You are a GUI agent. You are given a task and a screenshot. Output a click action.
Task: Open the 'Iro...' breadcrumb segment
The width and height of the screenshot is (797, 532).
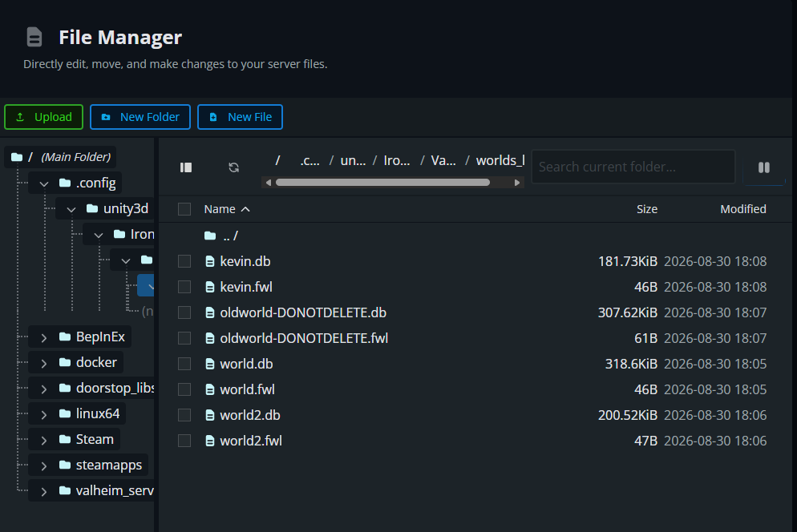tap(396, 160)
